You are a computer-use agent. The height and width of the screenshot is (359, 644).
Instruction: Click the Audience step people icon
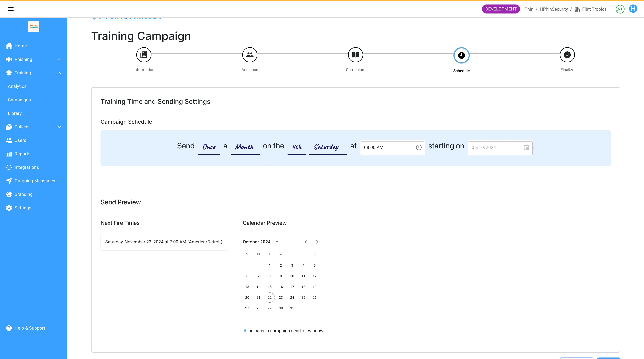(250, 55)
